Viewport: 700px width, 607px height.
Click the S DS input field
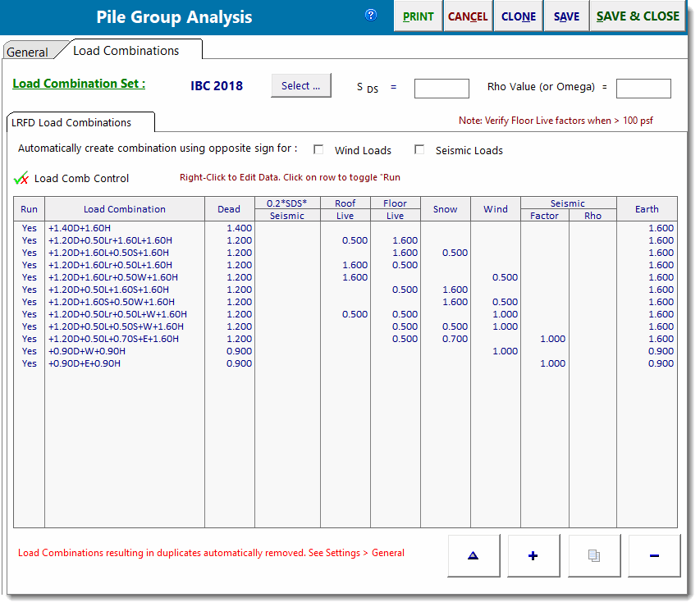[442, 89]
